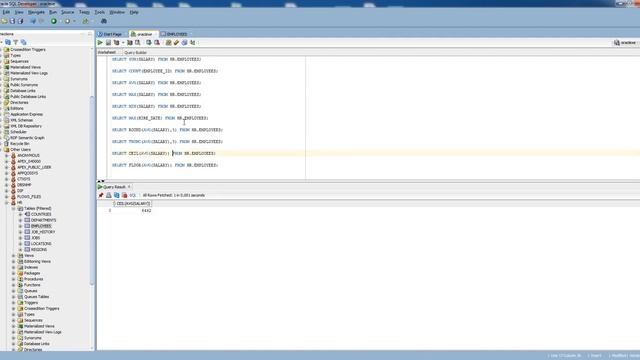Expand the JOB_HISTORY table node

click(20, 232)
